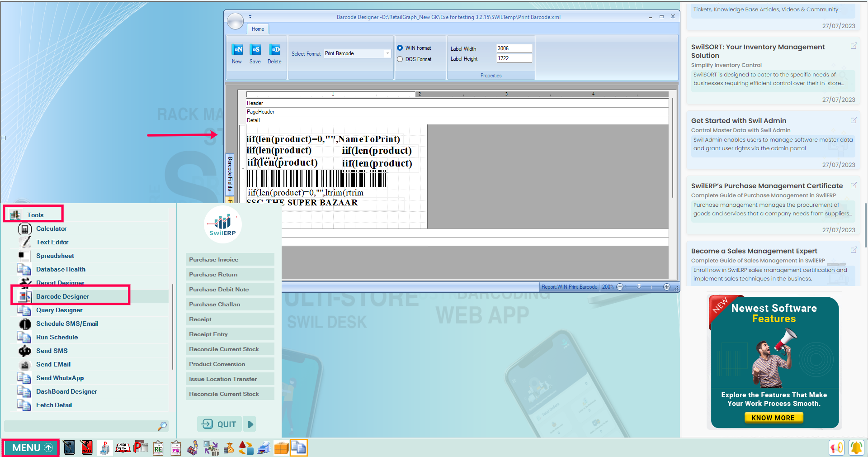Click the zoom slider handle in status bar
The image size is (868, 457).
639,287
